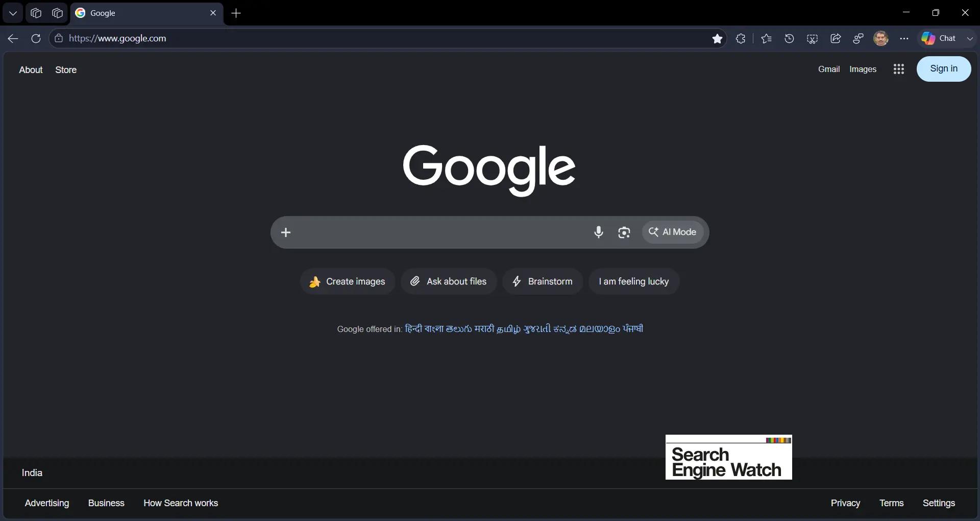The image size is (980, 521).
Task: Restore down the browser window
Action: click(x=936, y=13)
